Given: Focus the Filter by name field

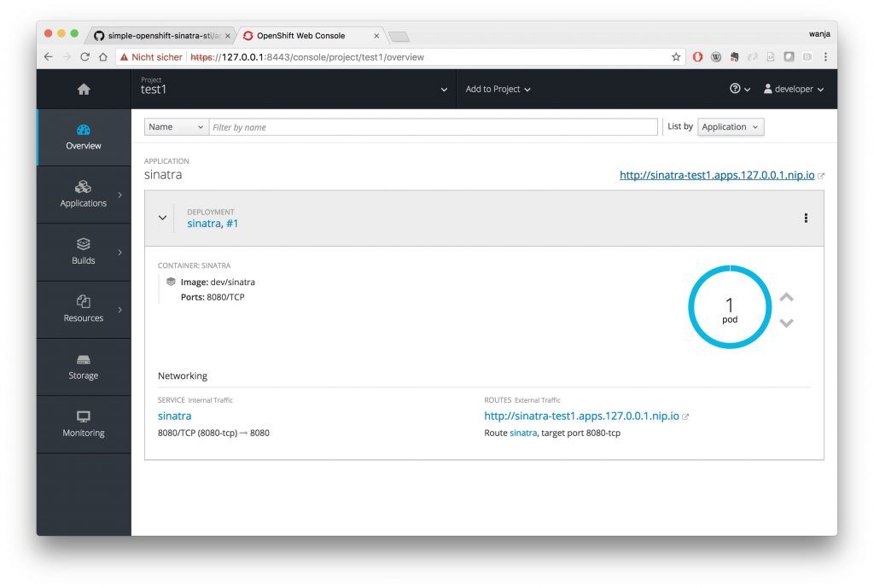Looking at the screenshot, I should point(433,127).
